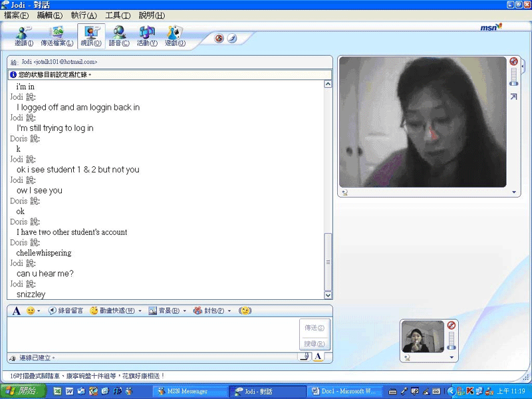Click the chat history scrollbar thumb

tap(328, 261)
